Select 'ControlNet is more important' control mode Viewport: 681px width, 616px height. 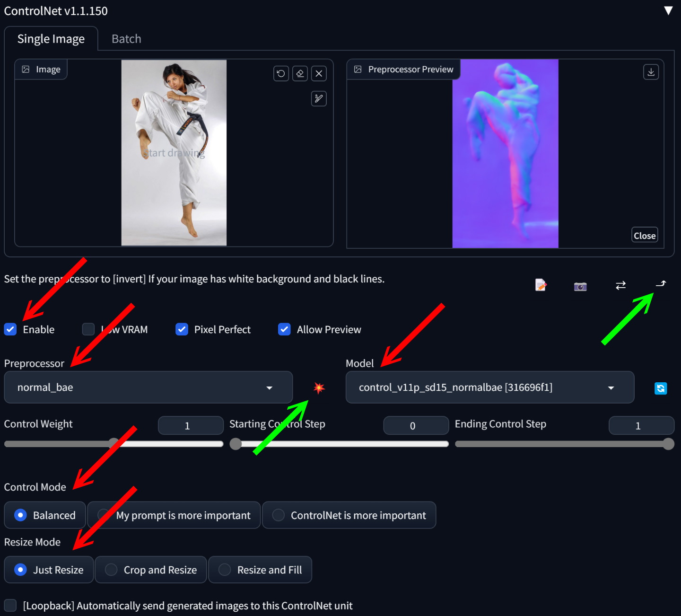(x=279, y=515)
